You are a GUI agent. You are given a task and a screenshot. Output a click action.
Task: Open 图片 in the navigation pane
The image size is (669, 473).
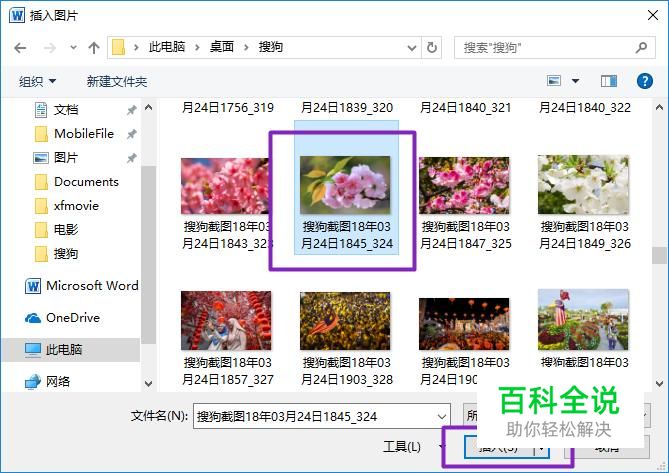[x=66, y=158]
